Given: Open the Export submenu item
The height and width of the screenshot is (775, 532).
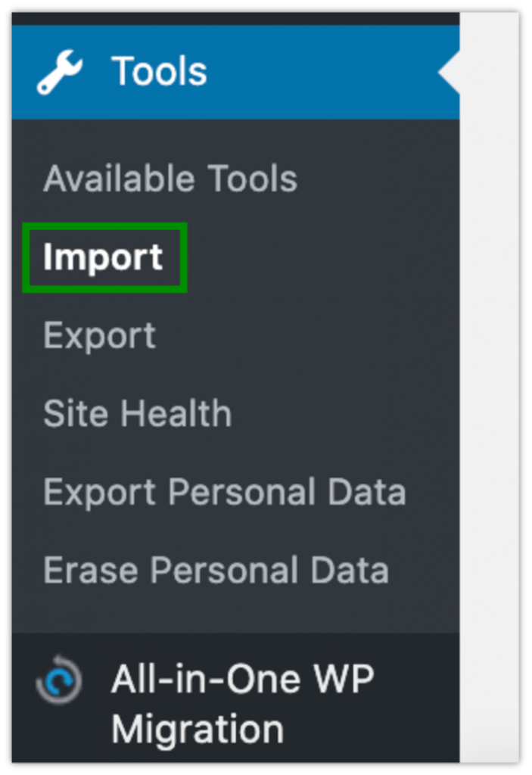Looking at the screenshot, I should 99,336.
